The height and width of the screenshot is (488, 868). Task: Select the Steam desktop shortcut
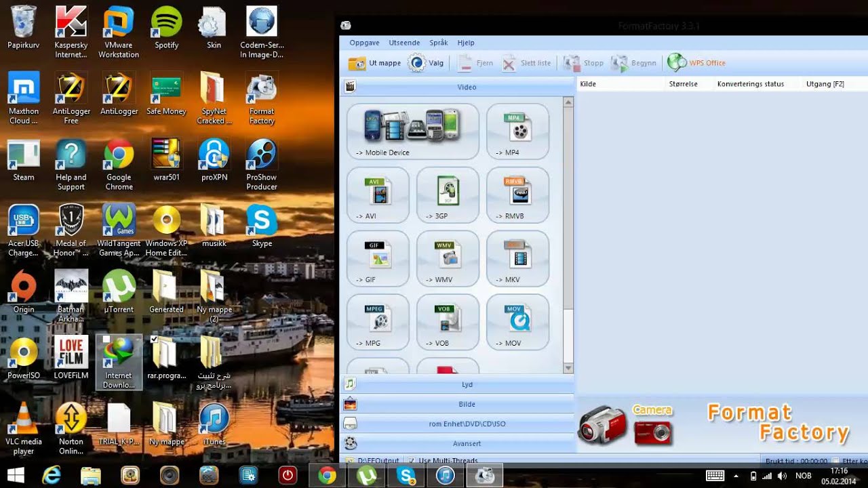[24, 160]
